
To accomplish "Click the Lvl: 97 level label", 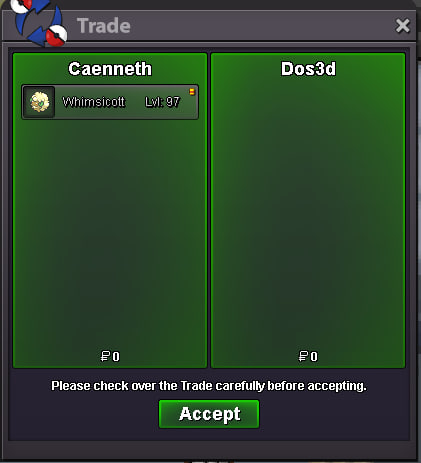I will point(162,102).
